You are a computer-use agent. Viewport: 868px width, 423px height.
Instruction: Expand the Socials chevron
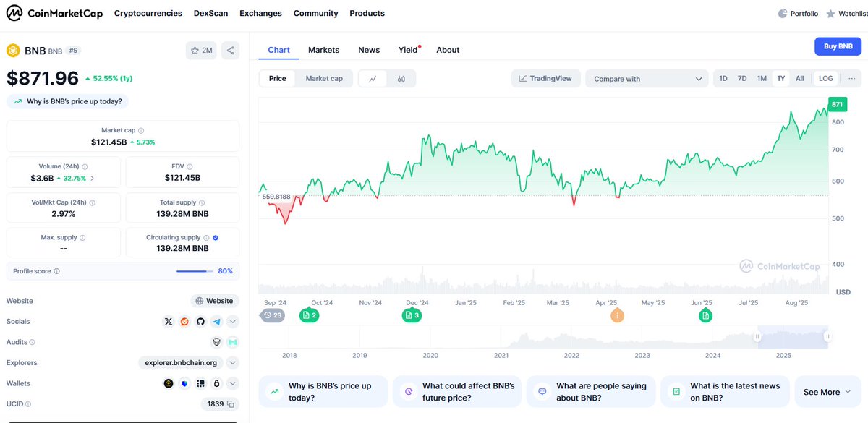coord(232,322)
